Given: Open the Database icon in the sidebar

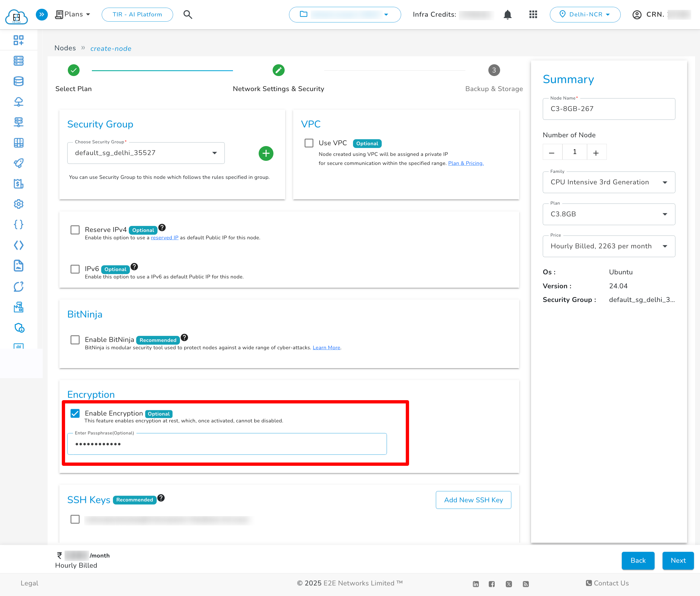Looking at the screenshot, I should (x=19, y=81).
